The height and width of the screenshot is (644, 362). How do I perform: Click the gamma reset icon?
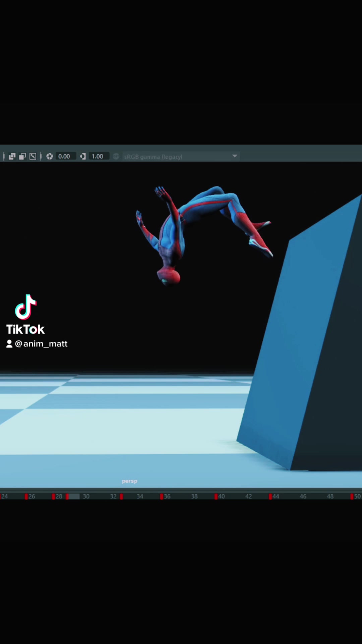tap(83, 156)
